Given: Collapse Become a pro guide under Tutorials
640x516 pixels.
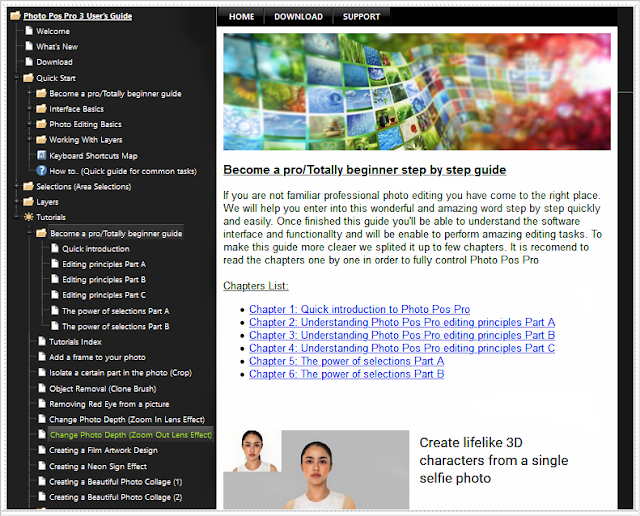Looking at the screenshot, I should click(29, 233).
